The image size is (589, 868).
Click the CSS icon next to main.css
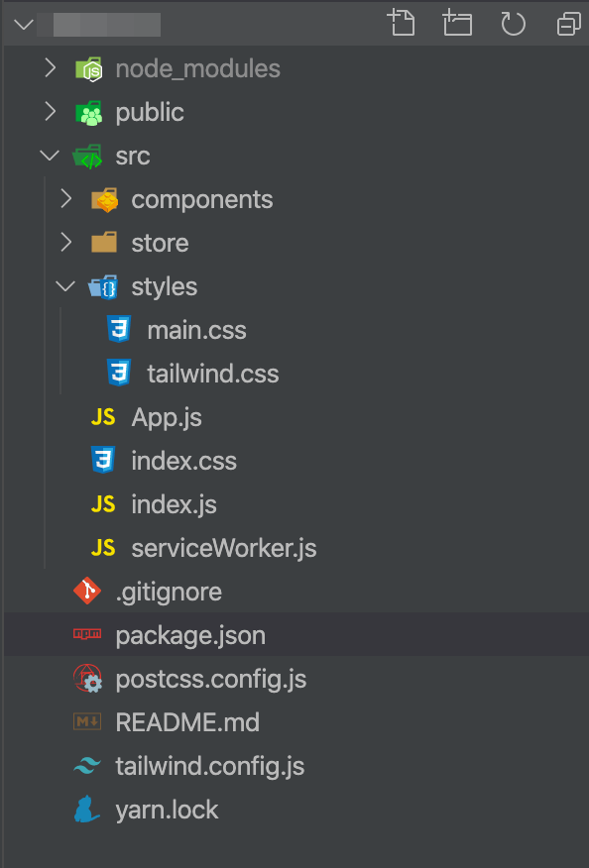[119, 329]
